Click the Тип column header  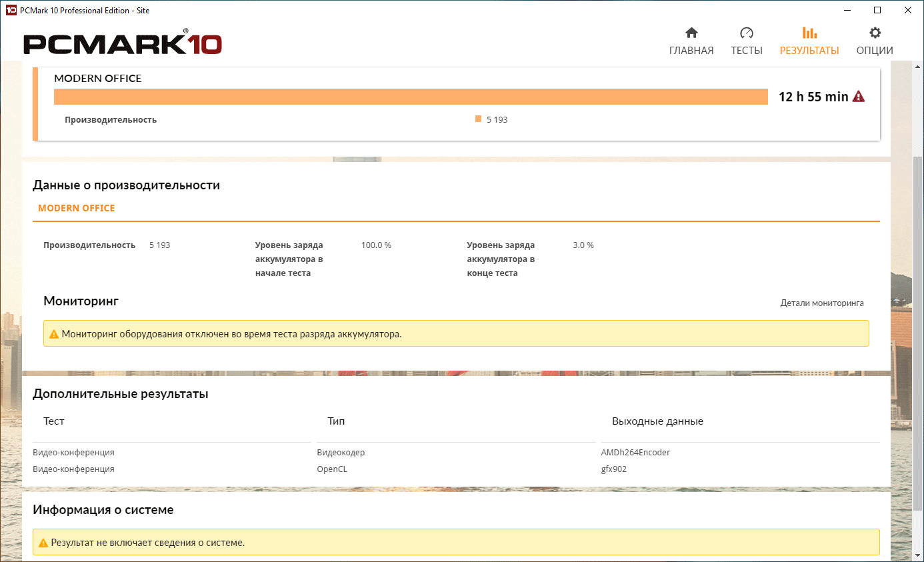[337, 421]
